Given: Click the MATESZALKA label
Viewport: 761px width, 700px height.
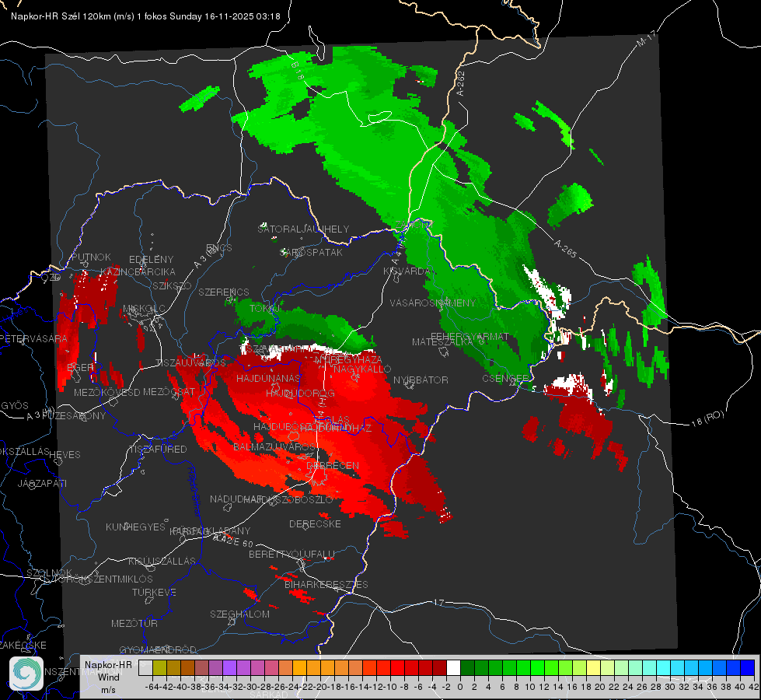Looking at the screenshot, I should (442, 342).
